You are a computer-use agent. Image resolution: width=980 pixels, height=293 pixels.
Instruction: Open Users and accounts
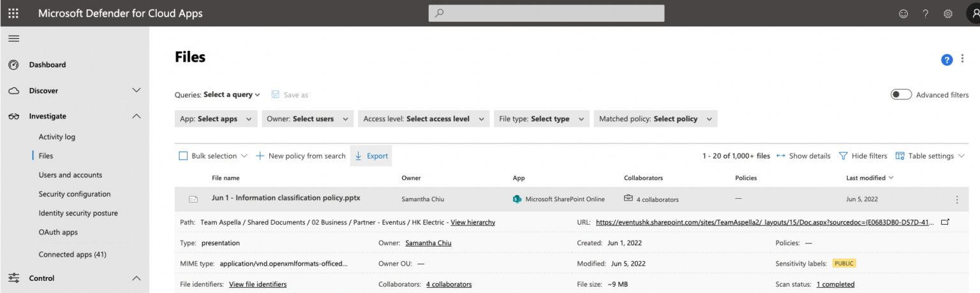tap(70, 175)
